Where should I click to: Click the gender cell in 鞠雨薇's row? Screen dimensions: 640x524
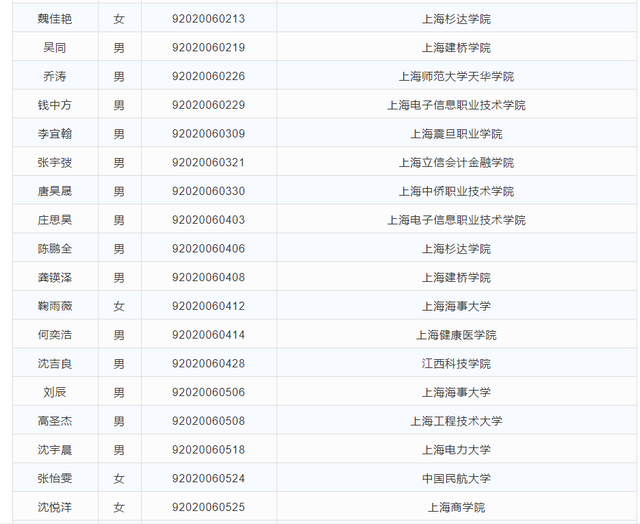tap(119, 306)
